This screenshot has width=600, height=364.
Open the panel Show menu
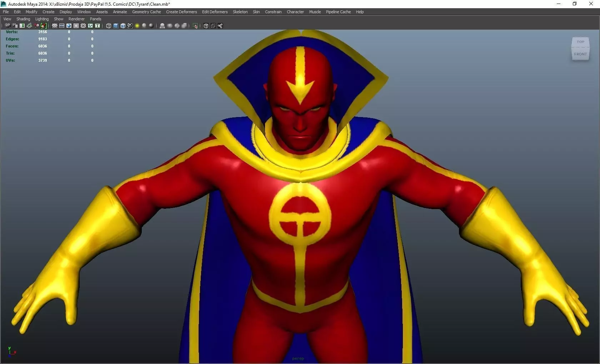(59, 19)
